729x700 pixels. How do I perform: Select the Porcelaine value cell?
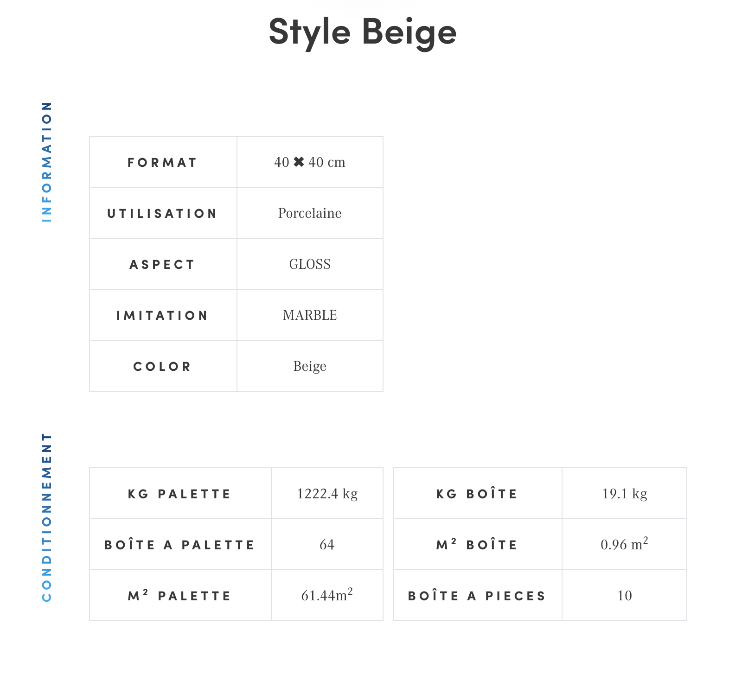310,213
